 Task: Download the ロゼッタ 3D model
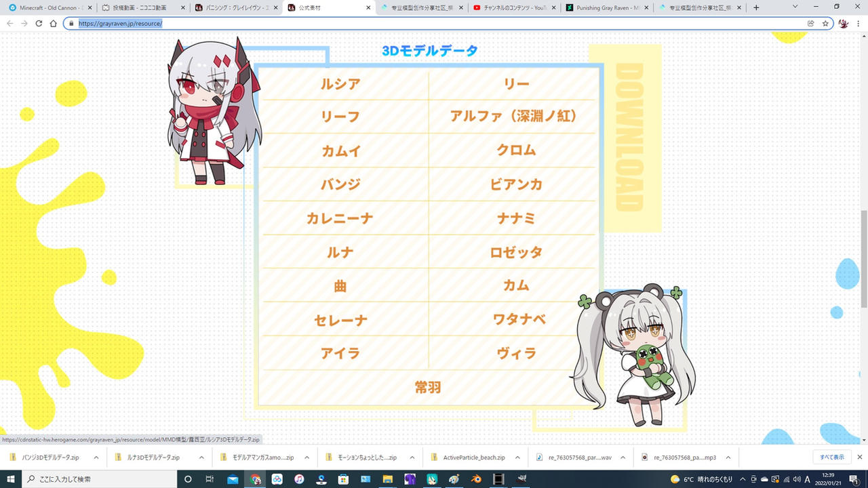point(516,252)
